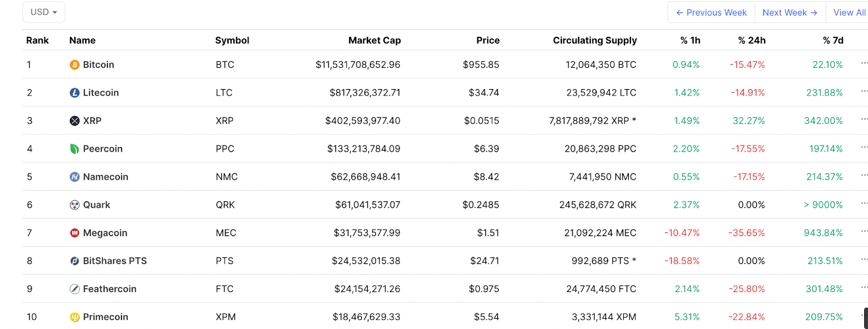
Task: Sort by Market Cap column header
Action: tap(374, 40)
